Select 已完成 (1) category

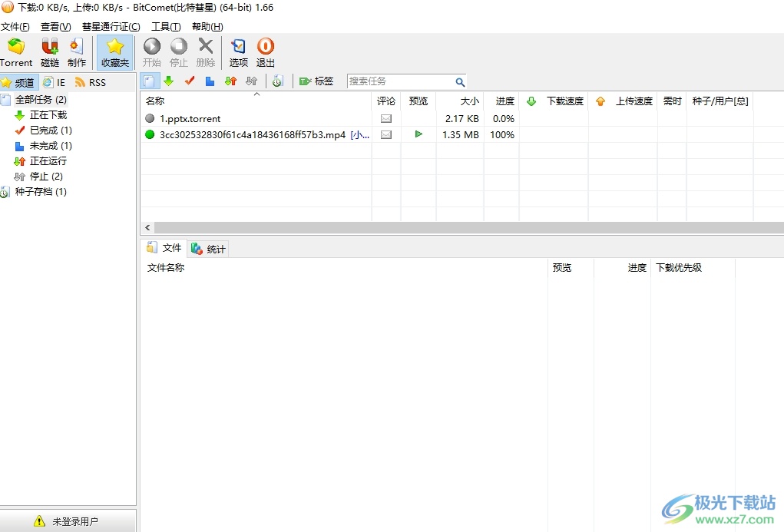[51, 131]
